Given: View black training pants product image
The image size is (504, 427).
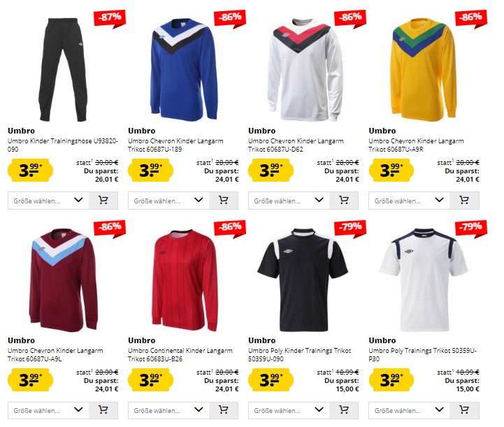Looking at the screenshot, I should [63, 70].
